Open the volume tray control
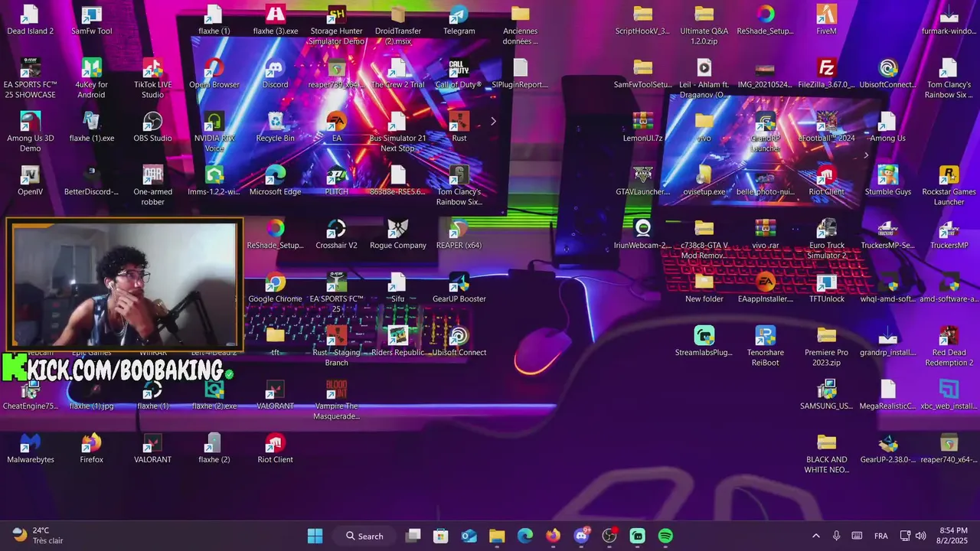The width and height of the screenshot is (980, 551). coord(921,536)
